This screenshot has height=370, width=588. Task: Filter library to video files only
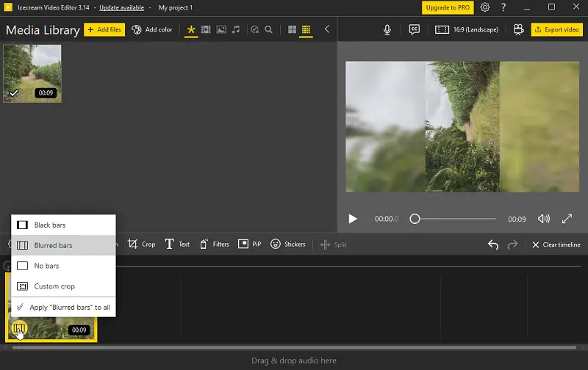click(x=206, y=29)
